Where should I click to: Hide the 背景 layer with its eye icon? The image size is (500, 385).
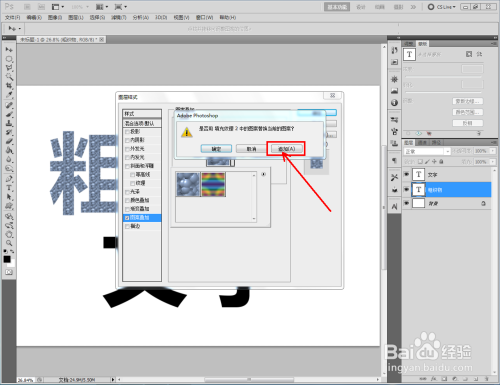point(406,203)
